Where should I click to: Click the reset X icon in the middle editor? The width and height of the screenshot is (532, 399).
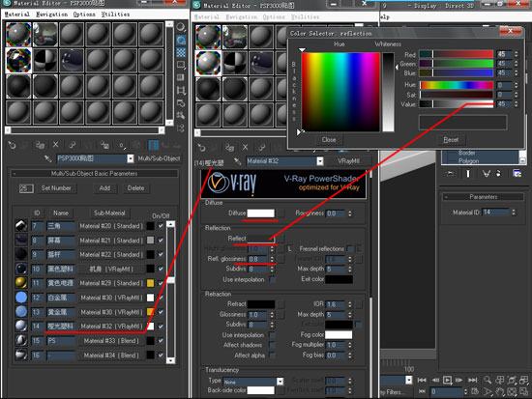click(x=245, y=148)
